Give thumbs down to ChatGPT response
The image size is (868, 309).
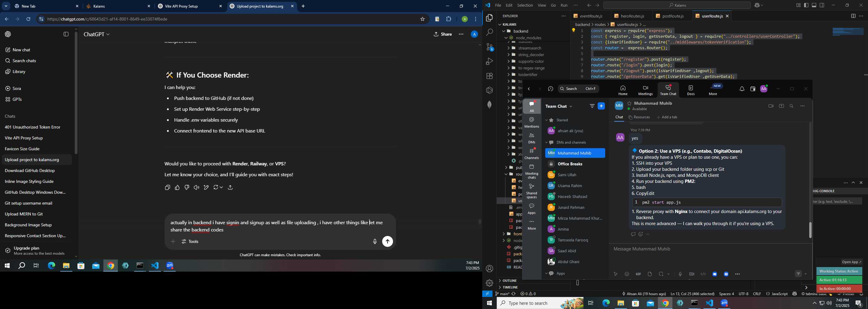[187, 188]
